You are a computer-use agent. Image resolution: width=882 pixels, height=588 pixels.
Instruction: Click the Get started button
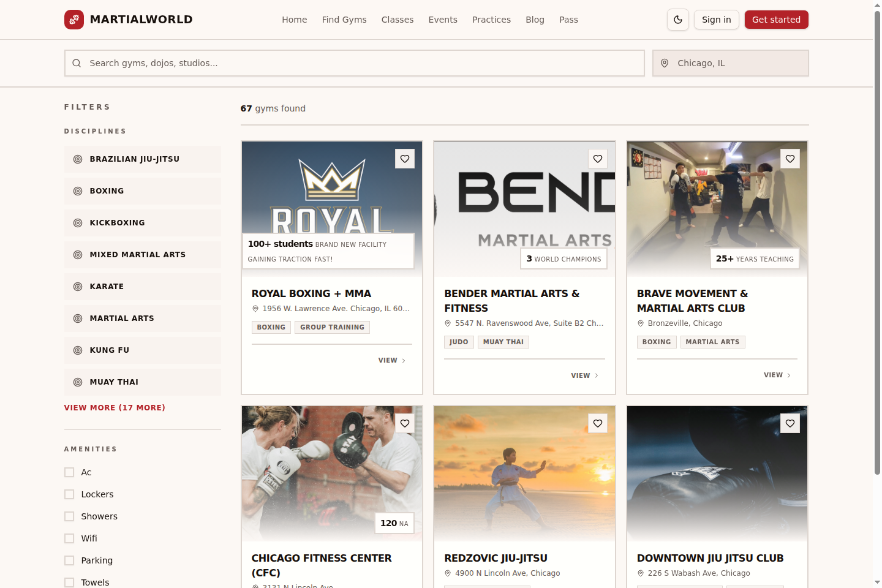pyautogui.click(x=777, y=20)
